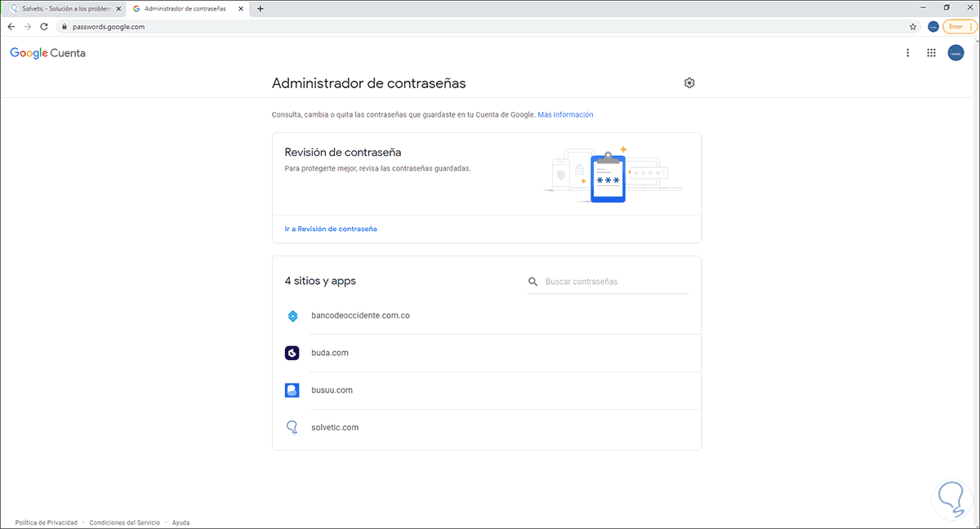Viewport: 980px width, 529px height.
Task: Open the busuu.com password entry
Action: (x=332, y=390)
